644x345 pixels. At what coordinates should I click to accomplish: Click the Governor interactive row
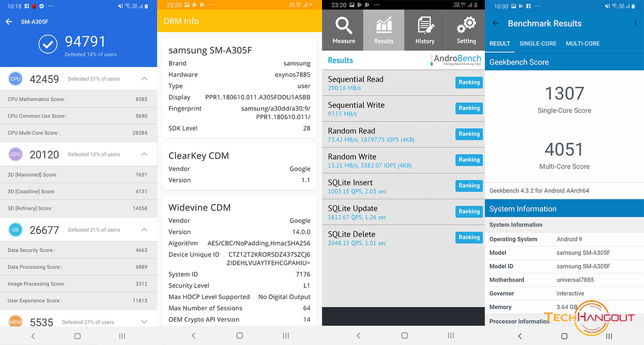coord(564,293)
